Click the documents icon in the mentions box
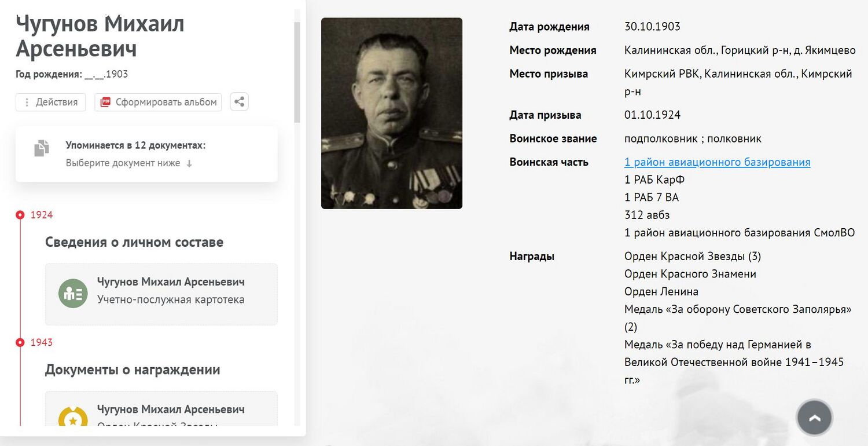The image size is (868, 446). pyautogui.click(x=42, y=148)
